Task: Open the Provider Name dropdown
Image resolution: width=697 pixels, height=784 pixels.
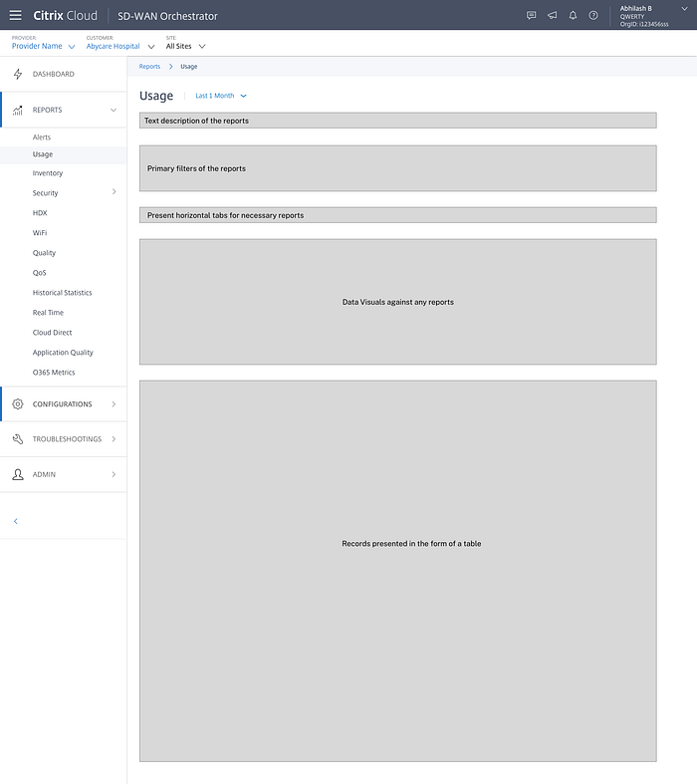Action: 43,46
